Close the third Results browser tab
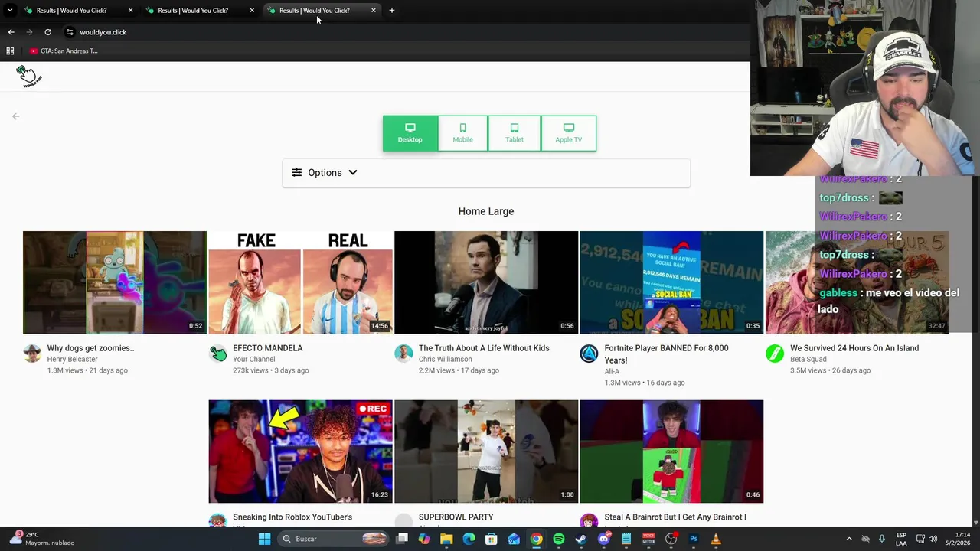 coord(373,11)
